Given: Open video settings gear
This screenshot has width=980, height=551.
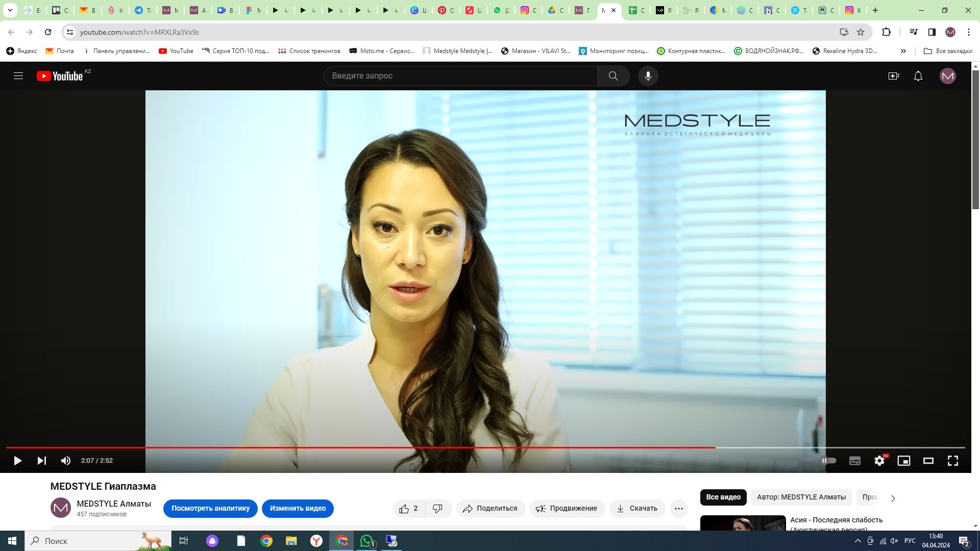Looking at the screenshot, I should click(879, 461).
